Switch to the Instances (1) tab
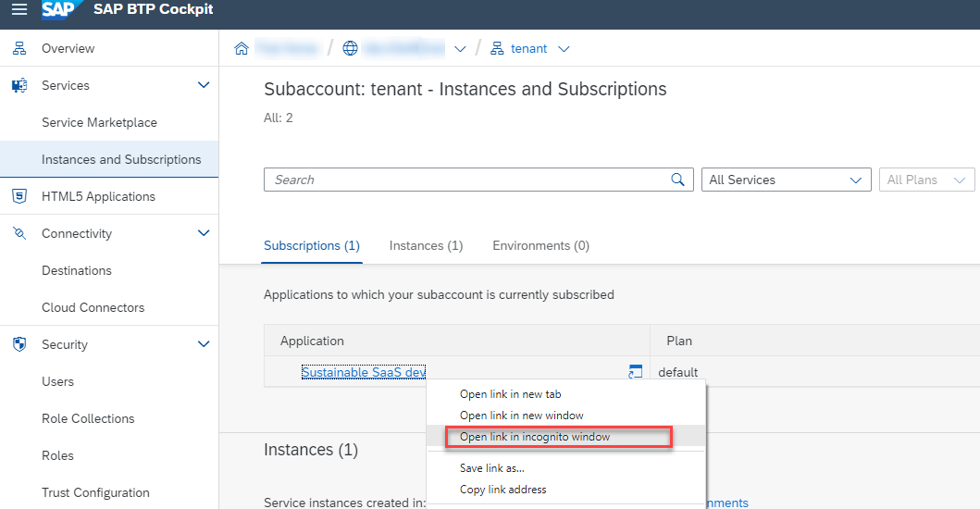Screen dimensions: 980x509 pyautogui.click(x=427, y=246)
